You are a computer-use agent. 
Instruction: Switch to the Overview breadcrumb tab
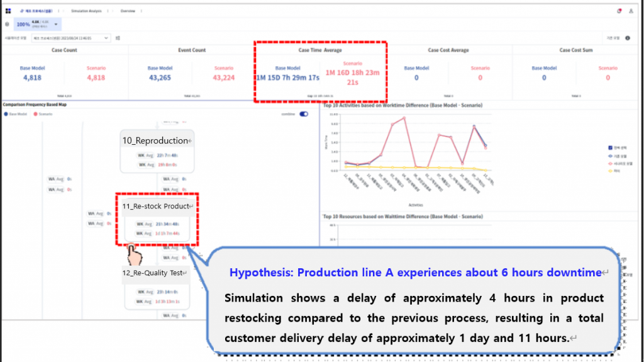(128, 11)
